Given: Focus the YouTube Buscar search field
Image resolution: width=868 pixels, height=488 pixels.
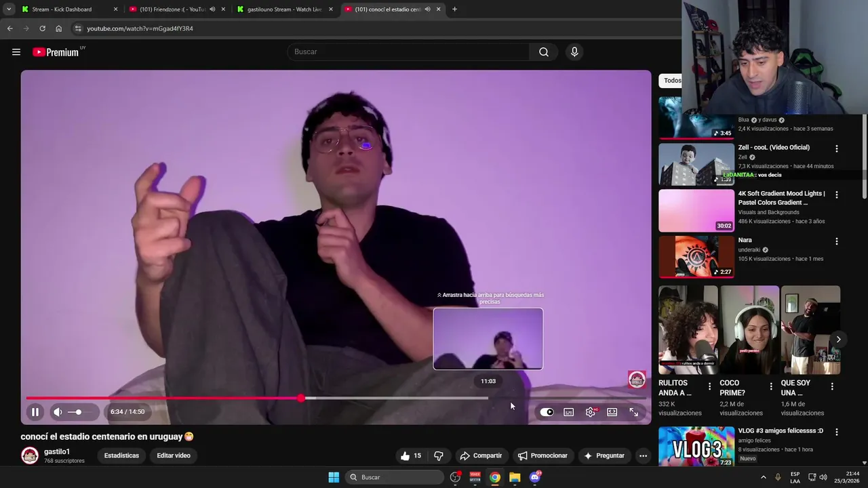Looking at the screenshot, I should coord(409,52).
